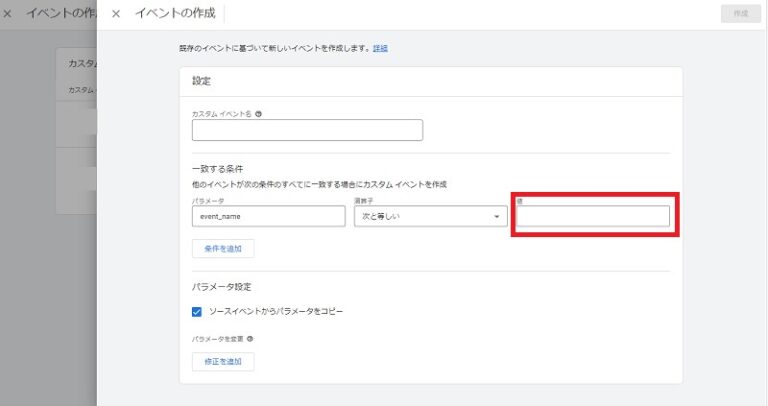Open the 次と等しい operator dropdown
This screenshot has width=768, height=406.
[x=429, y=217]
